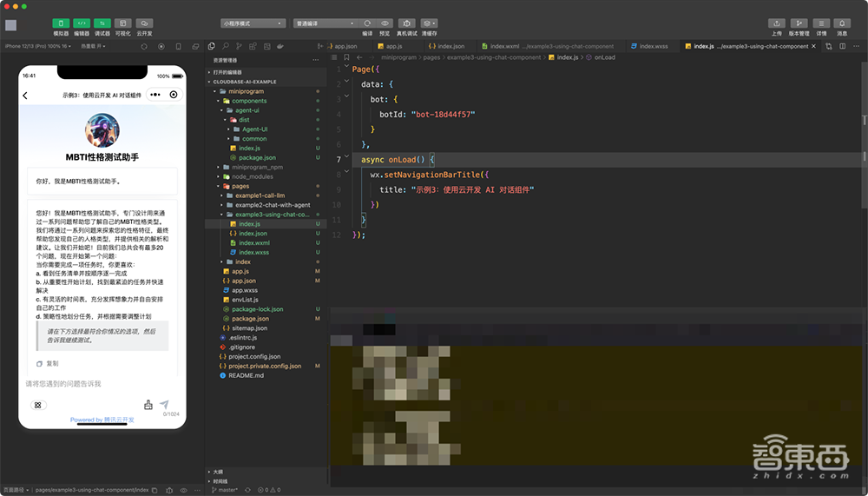Click the 上传 upload icon

[776, 23]
